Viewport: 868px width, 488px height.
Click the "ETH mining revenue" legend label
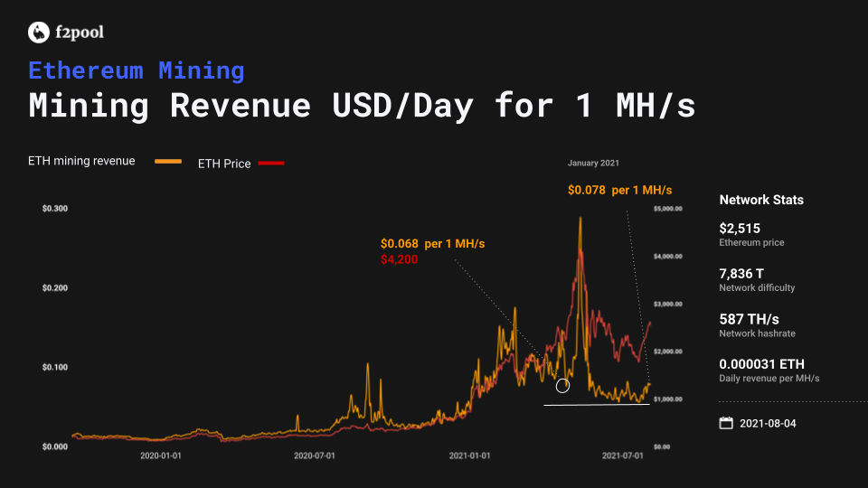click(81, 161)
